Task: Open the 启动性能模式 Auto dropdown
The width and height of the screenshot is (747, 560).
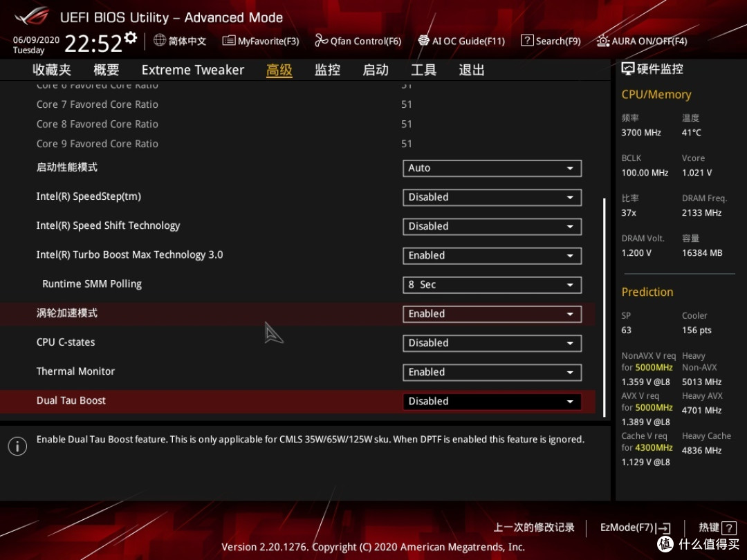Action: [492, 168]
